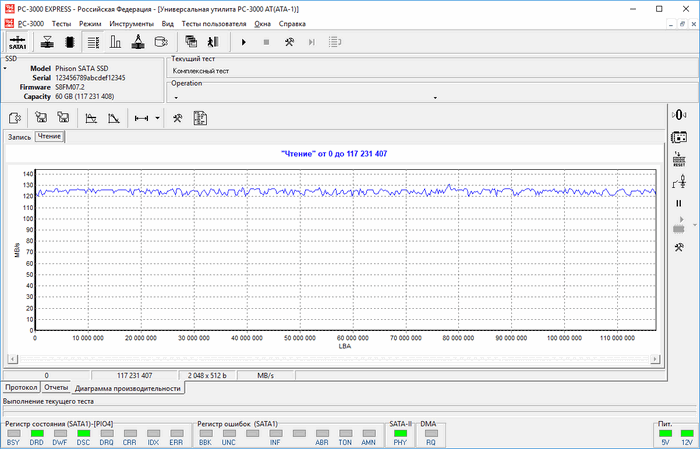Screen dimensions: 700x449
Task: Toggle the PHY SATA-II indicator
Action: point(399,432)
